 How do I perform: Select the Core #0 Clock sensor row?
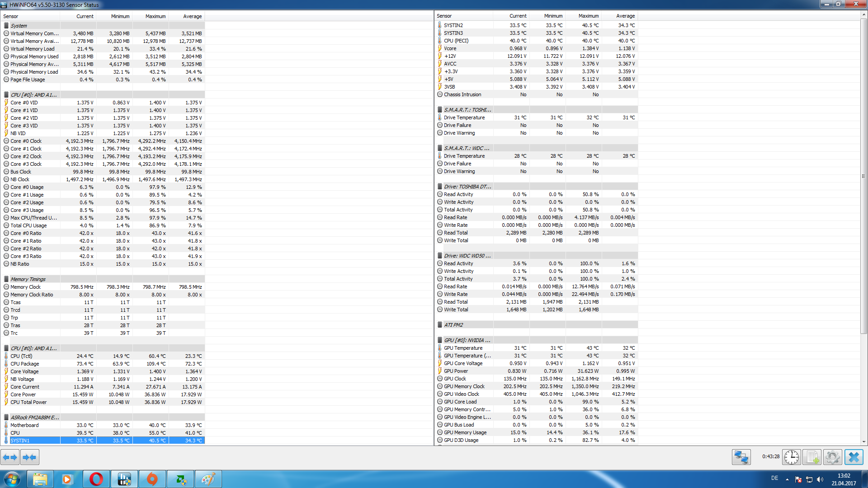point(26,141)
